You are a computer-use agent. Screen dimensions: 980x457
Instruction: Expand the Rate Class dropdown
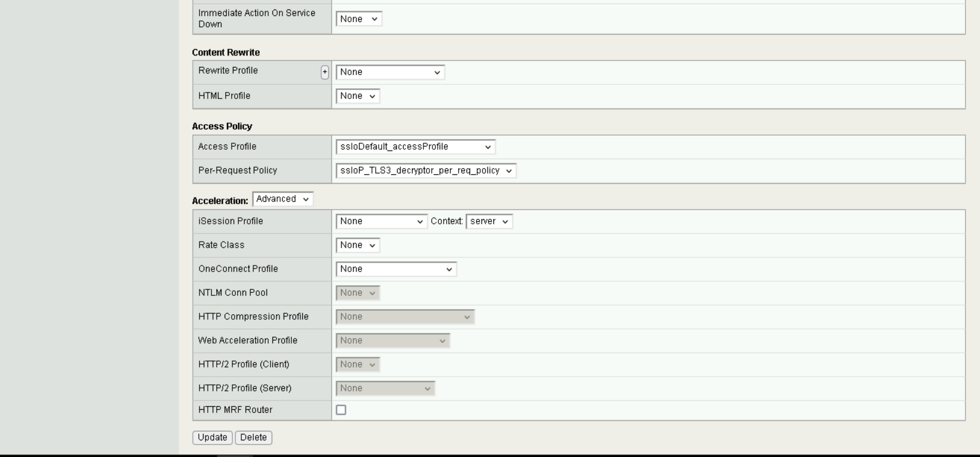[357, 245]
